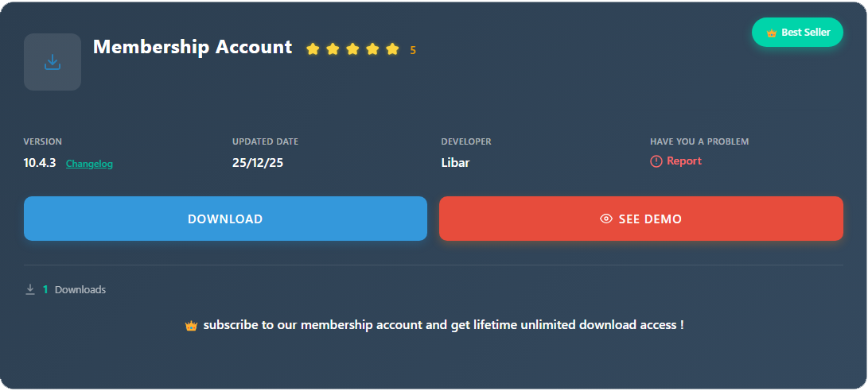The height and width of the screenshot is (391, 868).
Task: Click the fifth rating star
Action: coord(392,49)
